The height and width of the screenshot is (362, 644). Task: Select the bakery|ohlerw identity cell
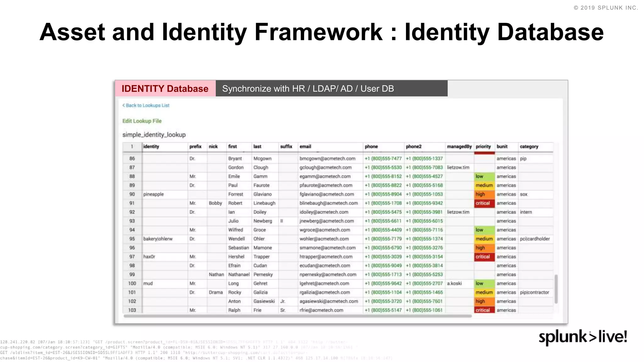pyautogui.click(x=165, y=239)
